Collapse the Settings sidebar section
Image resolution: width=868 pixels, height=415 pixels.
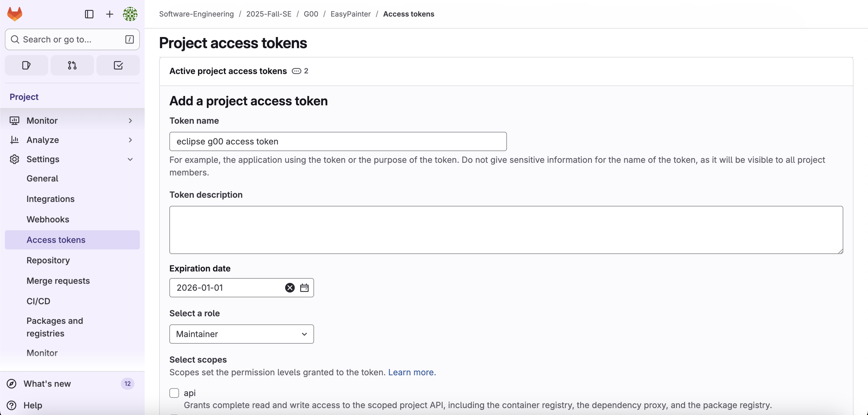click(72, 159)
